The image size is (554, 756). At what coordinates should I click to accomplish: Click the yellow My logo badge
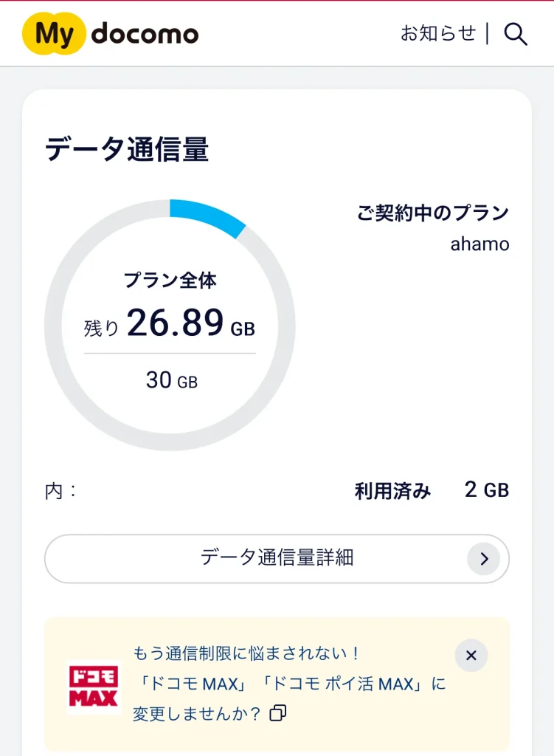55,34
